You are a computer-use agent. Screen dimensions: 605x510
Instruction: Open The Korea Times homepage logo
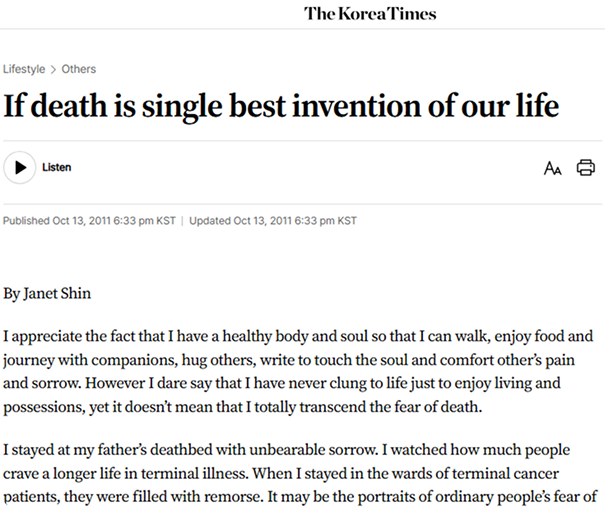(x=370, y=14)
